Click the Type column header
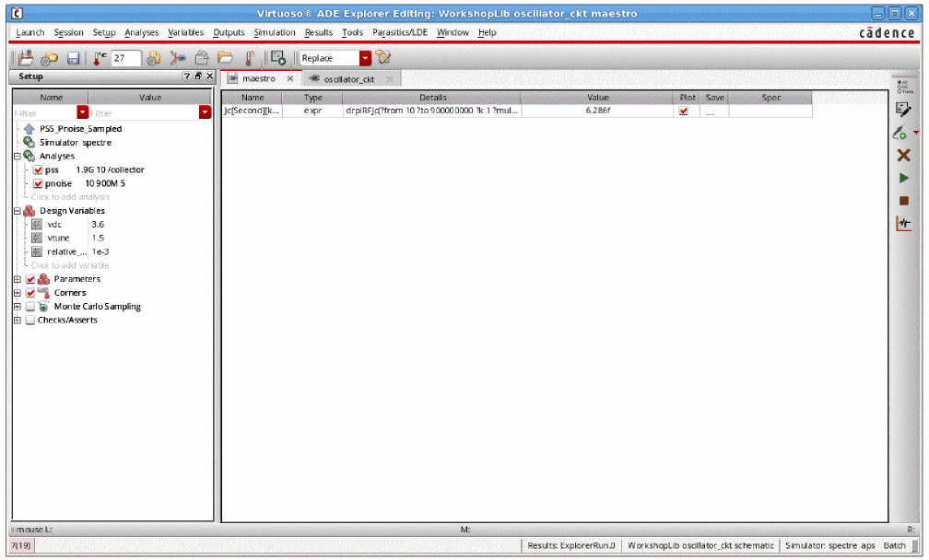 coord(312,97)
